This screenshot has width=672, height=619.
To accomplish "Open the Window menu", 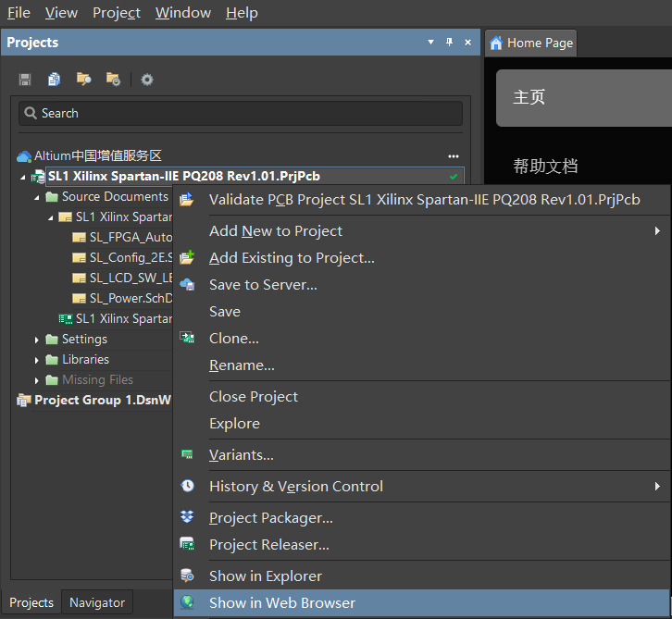I will (183, 13).
